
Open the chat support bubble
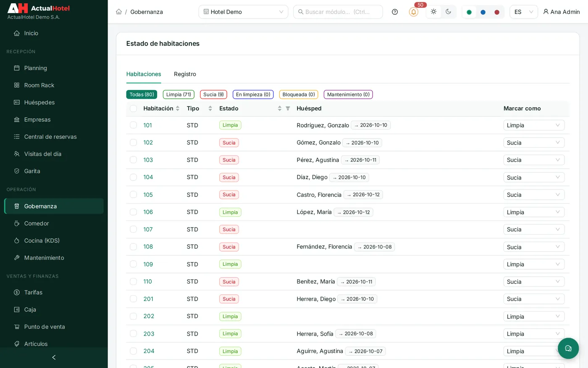pos(568,348)
